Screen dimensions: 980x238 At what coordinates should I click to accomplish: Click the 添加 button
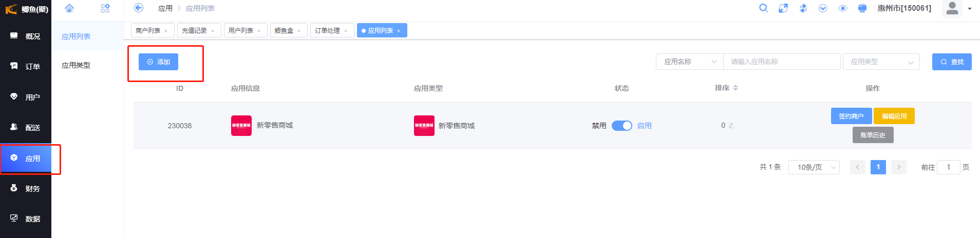(158, 62)
